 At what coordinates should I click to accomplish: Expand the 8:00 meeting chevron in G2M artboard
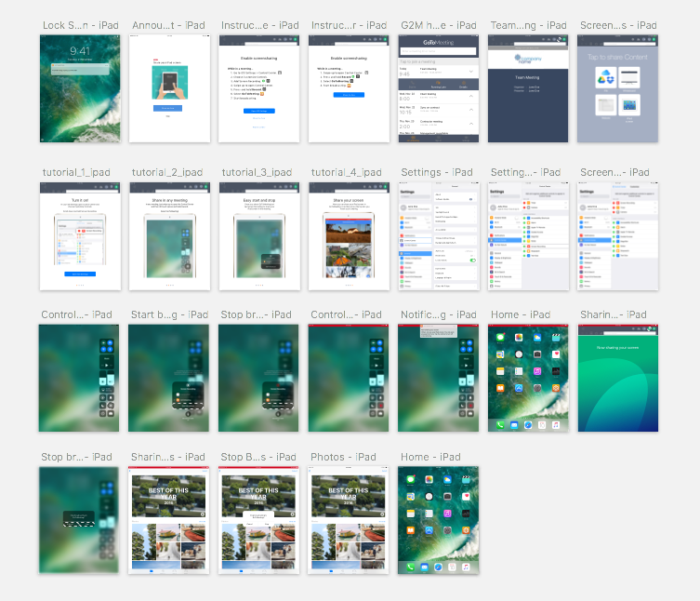pyautogui.click(x=471, y=96)
